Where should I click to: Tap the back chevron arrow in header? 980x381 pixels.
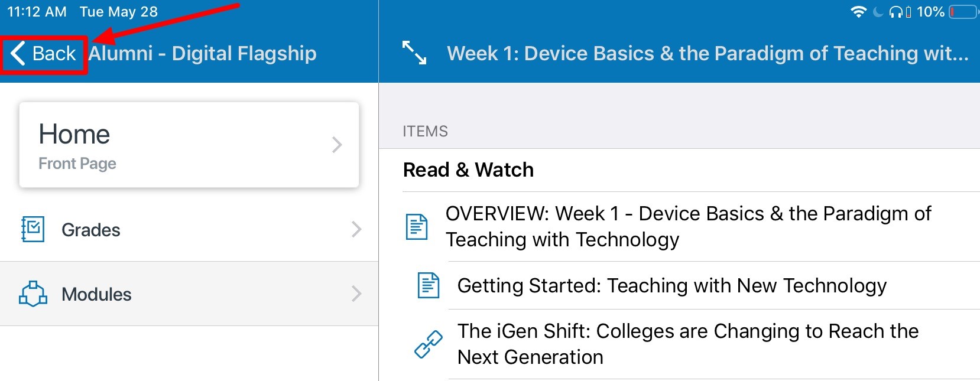pos(19,53)
